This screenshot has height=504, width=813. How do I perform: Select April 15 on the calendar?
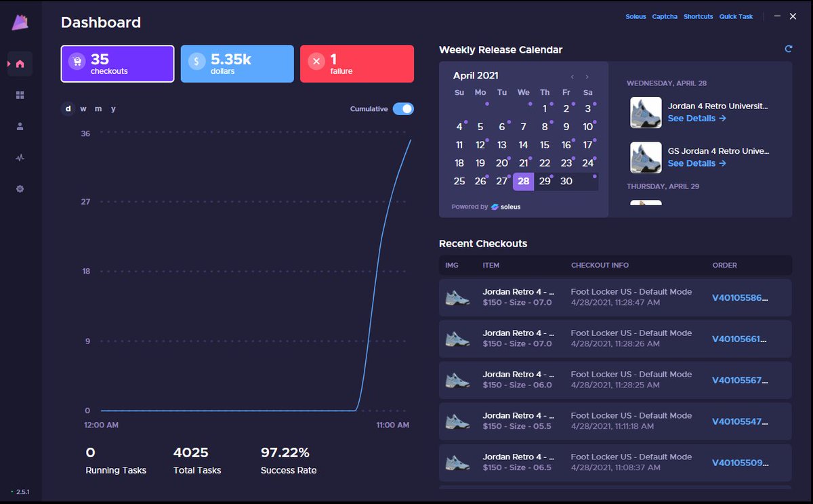545,145
